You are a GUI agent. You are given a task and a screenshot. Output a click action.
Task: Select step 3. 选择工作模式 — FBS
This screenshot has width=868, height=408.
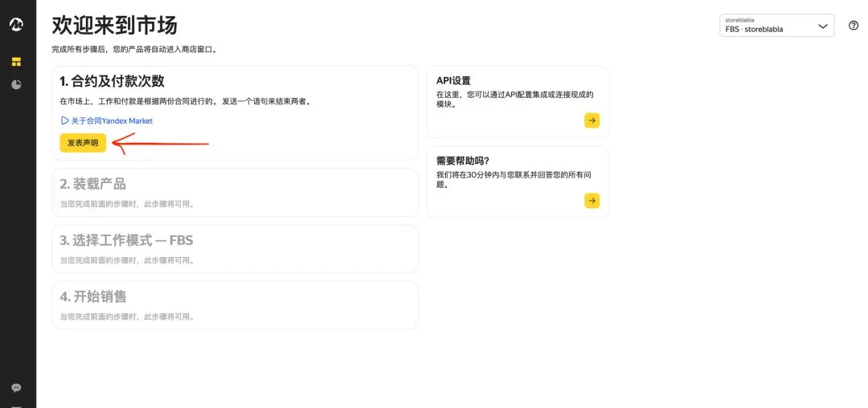pyautogui.click(x=126, y=240)
